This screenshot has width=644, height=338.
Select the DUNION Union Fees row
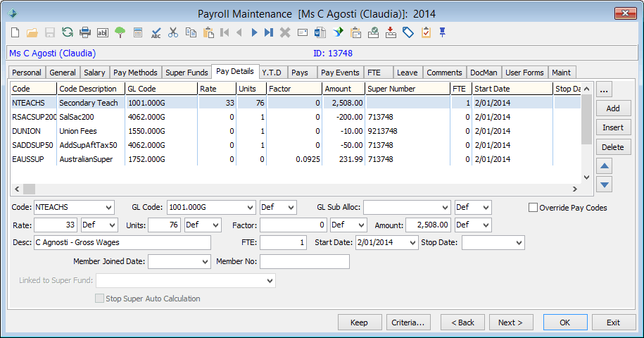[x=296, y=131]
